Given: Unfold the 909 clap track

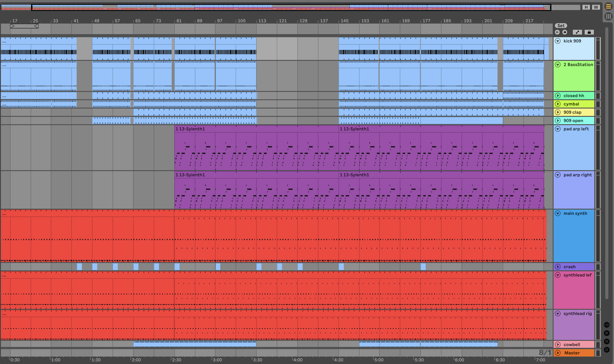Looking at the screenshot, I should [558, 112].
